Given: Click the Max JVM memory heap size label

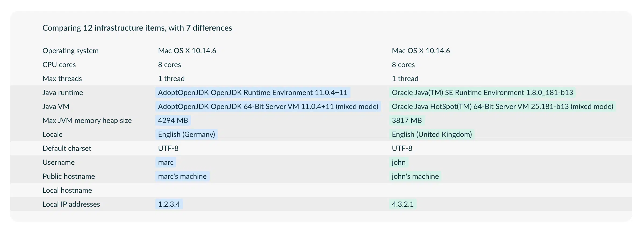Looking at the screenshot, I should pos(87,121).
